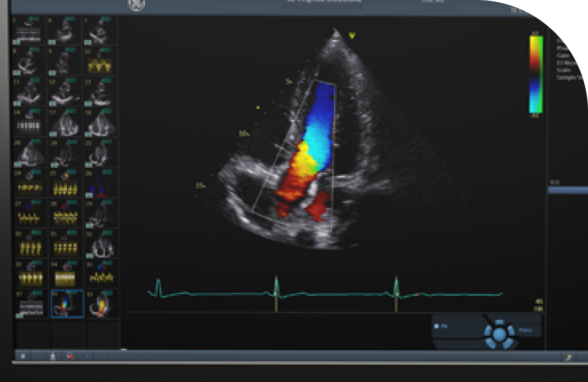
Task: Open the Menu label beside the trackball
Action: (525, 331)
